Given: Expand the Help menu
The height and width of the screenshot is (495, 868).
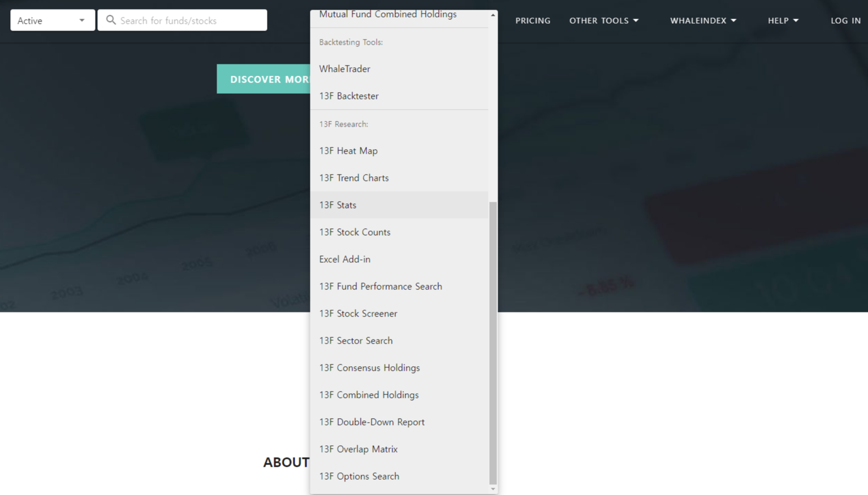Looking at the screenshot, I should (x=783, y=20).
